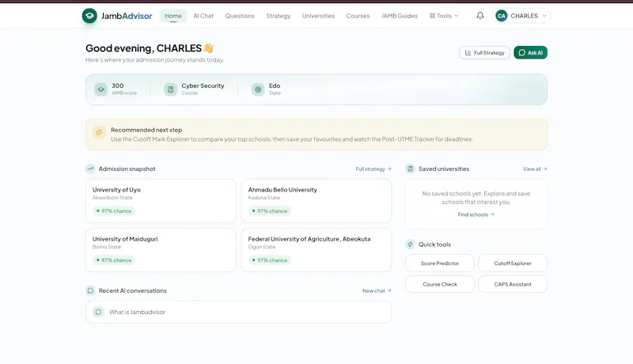Open the Score Predictor tool
The image size is (633, 364).
pyautogui.click(x=440, y=264)
